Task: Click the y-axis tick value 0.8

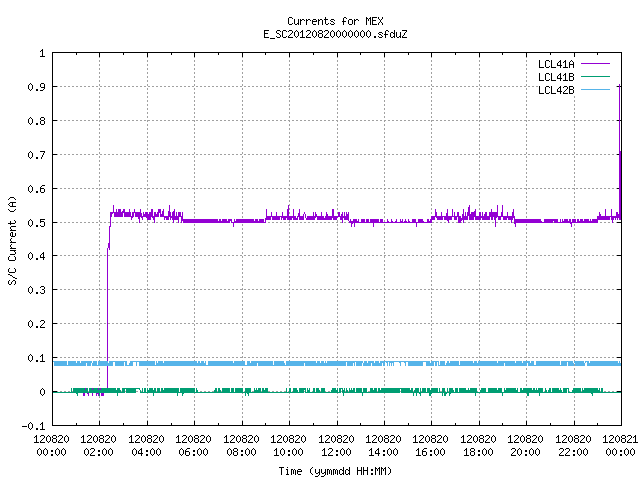Action: (x=36, y=121)
